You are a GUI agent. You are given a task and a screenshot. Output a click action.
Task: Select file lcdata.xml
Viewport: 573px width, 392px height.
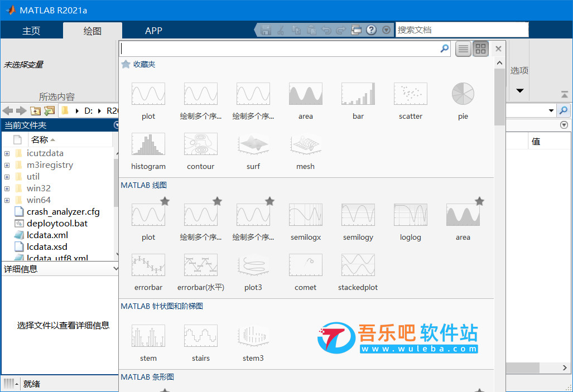(x=47, y=235)
